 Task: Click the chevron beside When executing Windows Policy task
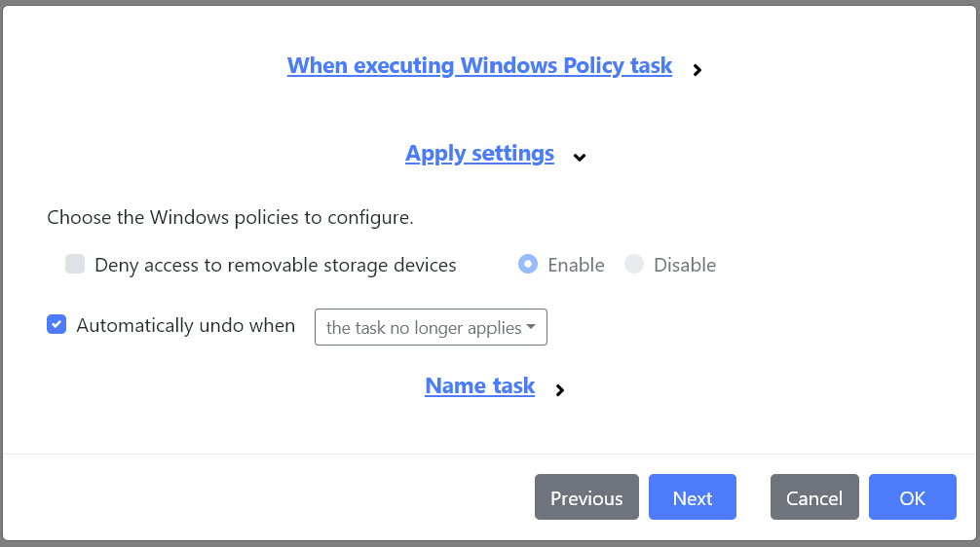point(697,70)
